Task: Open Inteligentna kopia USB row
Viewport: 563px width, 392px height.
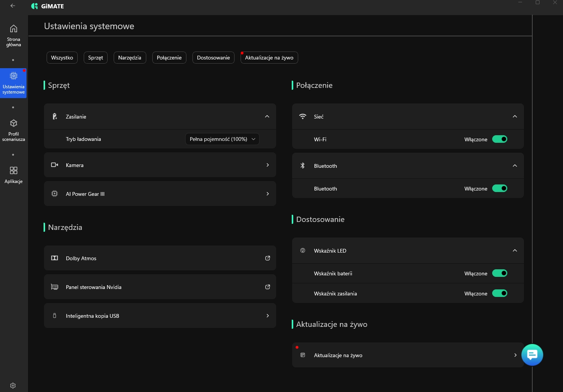Action: (x=160, y=316)
